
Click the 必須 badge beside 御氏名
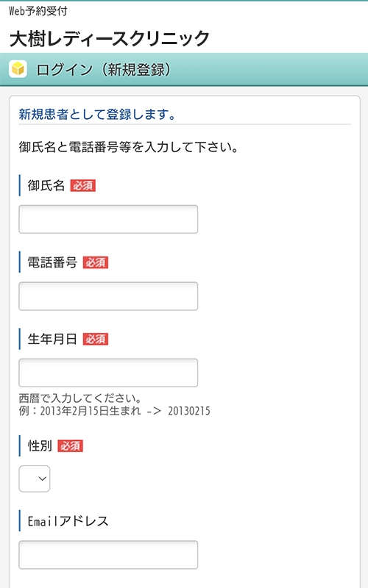(x=83, y=186)
